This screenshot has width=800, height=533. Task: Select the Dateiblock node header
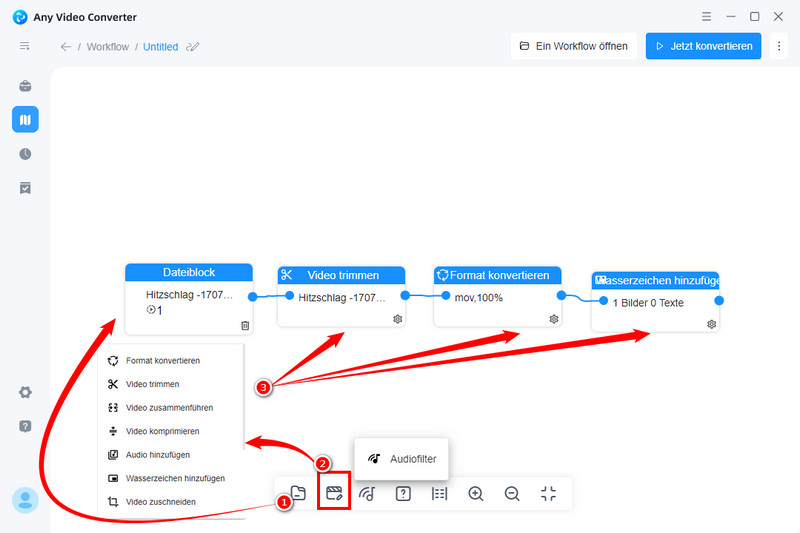click(x=189, y=272)
